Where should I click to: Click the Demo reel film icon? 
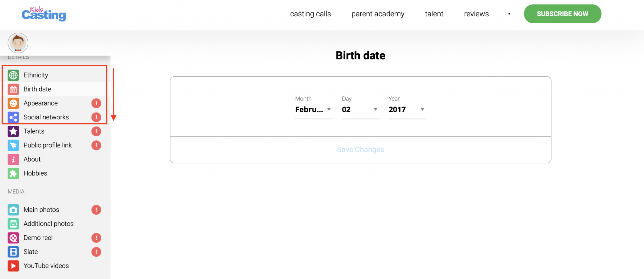click(13, 238)
